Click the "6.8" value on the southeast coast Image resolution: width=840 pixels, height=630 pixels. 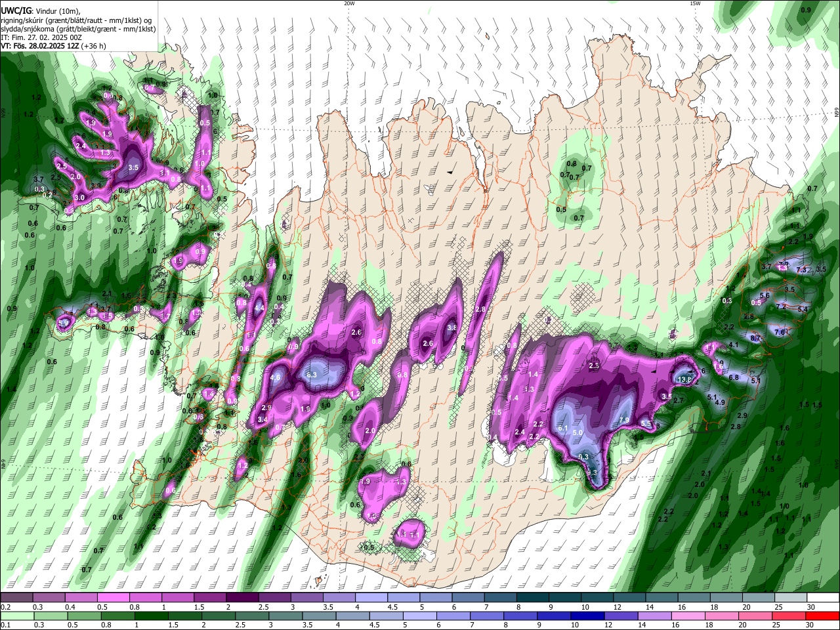(x=734, y=378)
